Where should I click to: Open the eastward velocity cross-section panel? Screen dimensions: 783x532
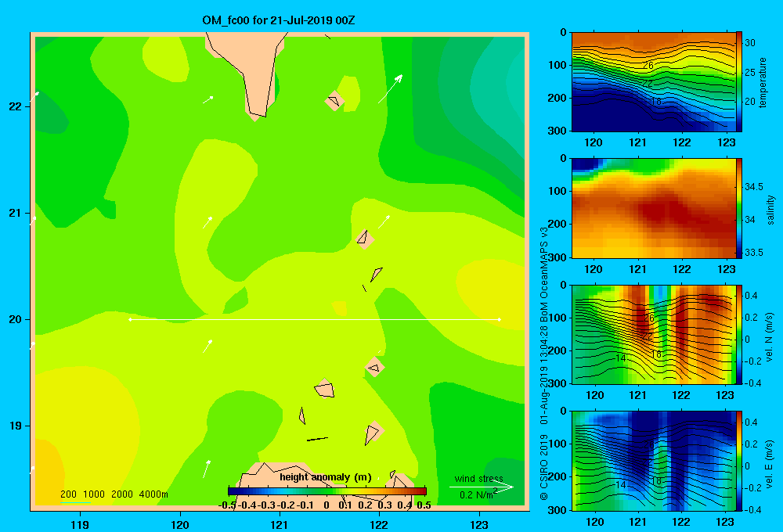pos(654,461)
